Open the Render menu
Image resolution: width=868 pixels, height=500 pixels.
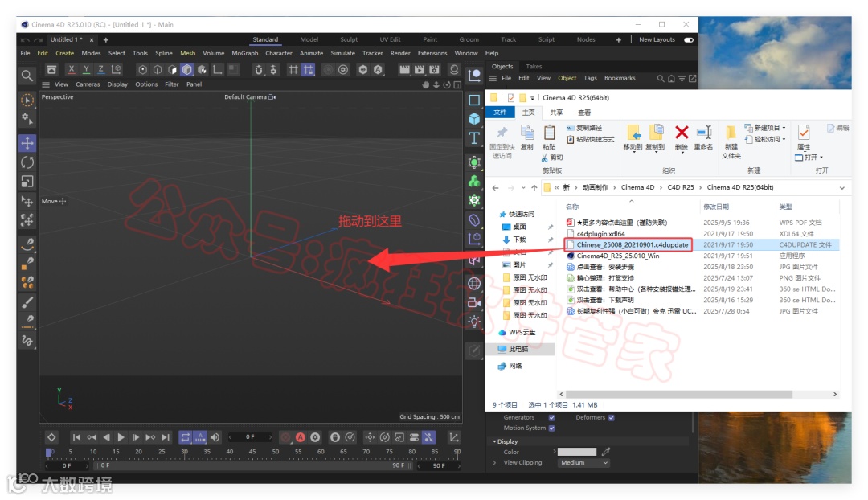click(400, 53)
